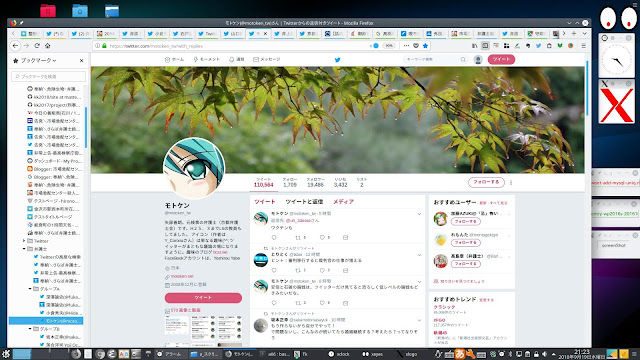Click the Firefox forward arrow
Screen dimensions: 640x360
tap(27, 46)
